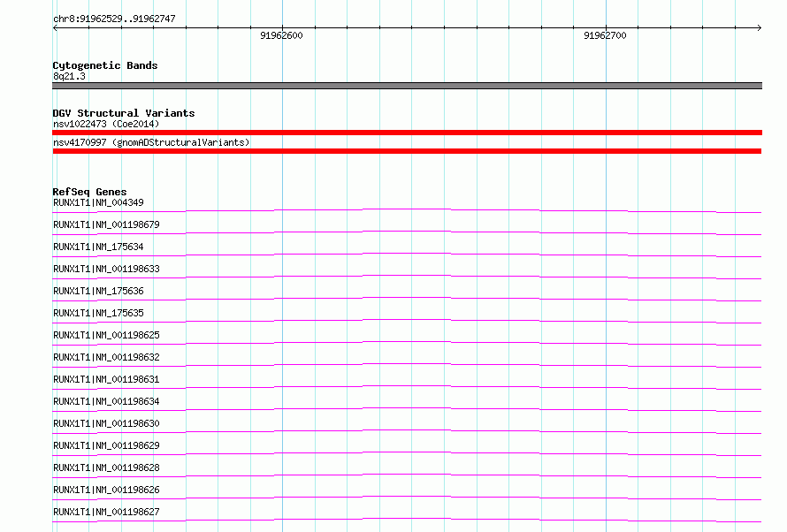Click the RUNX1T1|NM_001198634 transcript label
Screen dimensions: 787x532
pyautogui.click(x=106, y=401)
